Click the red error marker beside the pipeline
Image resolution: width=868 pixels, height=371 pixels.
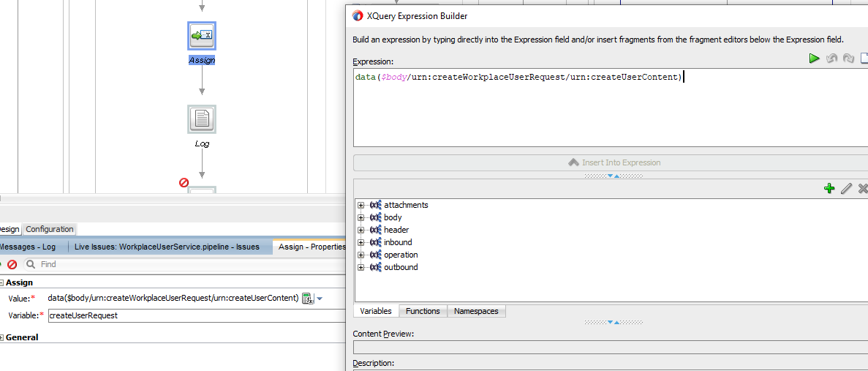(x=184, y=183)
